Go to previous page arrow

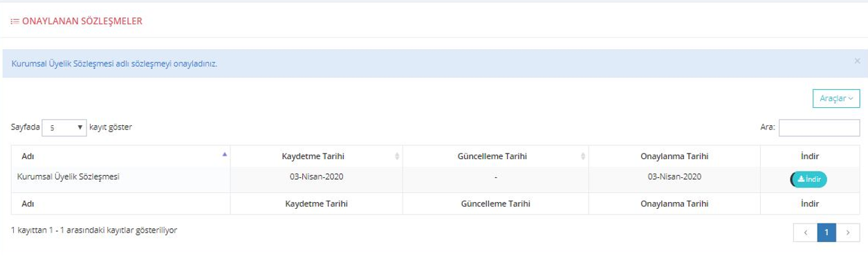[x=806, y=233]
